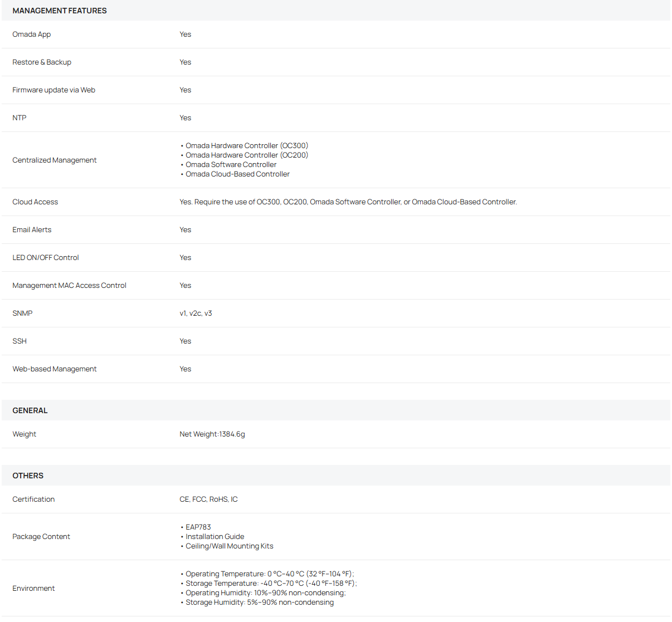672x622 pixels.
Task: Click the 'Certification' row label
Action: point(33,499)
